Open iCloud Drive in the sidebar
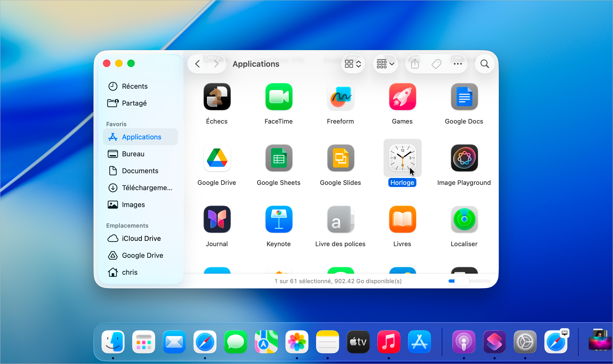The height and width of the screenshot is (364, 613). click(x=140, y=239)
